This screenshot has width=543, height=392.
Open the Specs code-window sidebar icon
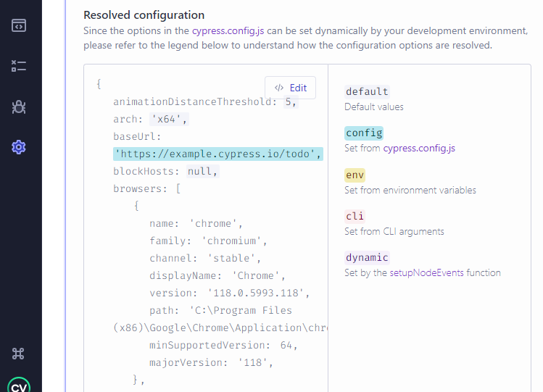[19, 25]
